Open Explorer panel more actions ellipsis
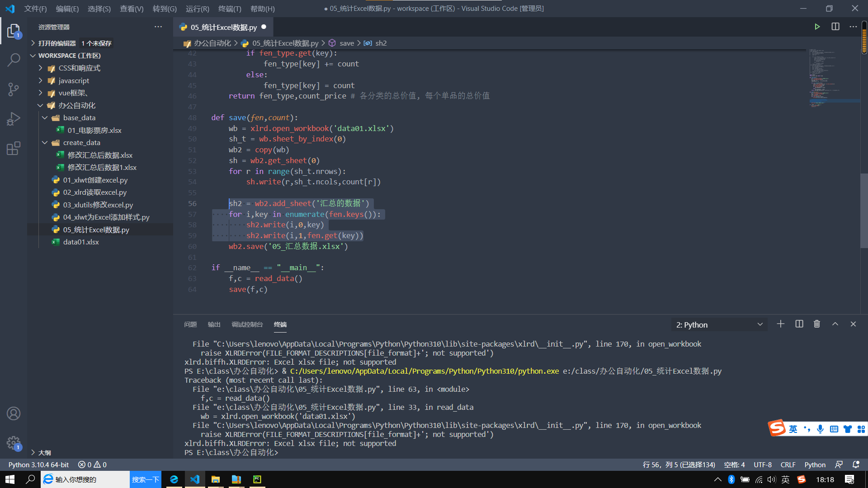Screen dimensions: 868x488 [158, 27]
